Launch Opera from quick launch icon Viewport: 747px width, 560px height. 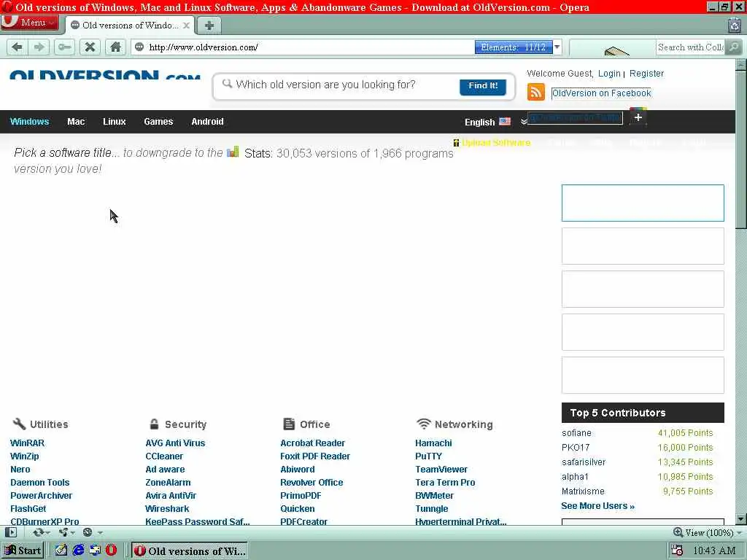click(x=111, y=551)
